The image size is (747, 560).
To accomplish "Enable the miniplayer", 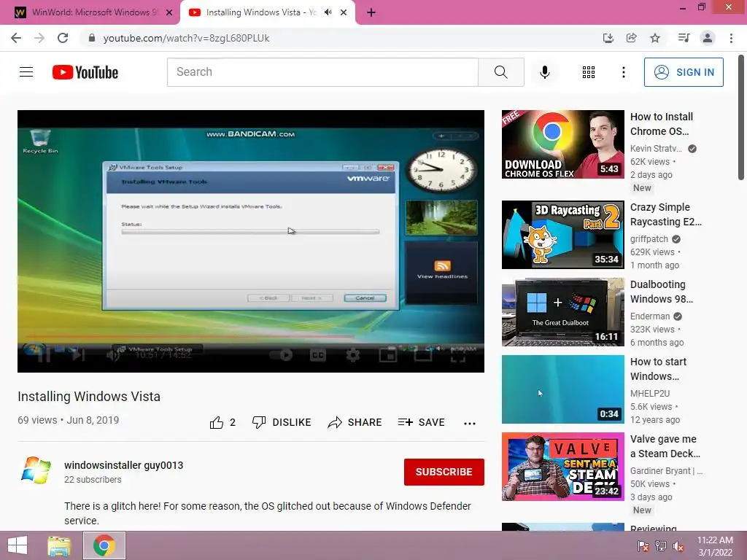I will point(388,355).
